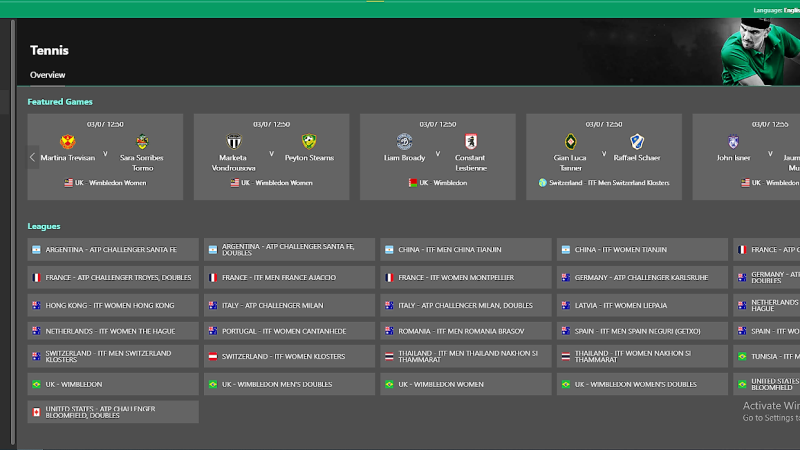Click Constant Lestienne's red badge icon
This screenshot has width=800, height=450.
474,141
